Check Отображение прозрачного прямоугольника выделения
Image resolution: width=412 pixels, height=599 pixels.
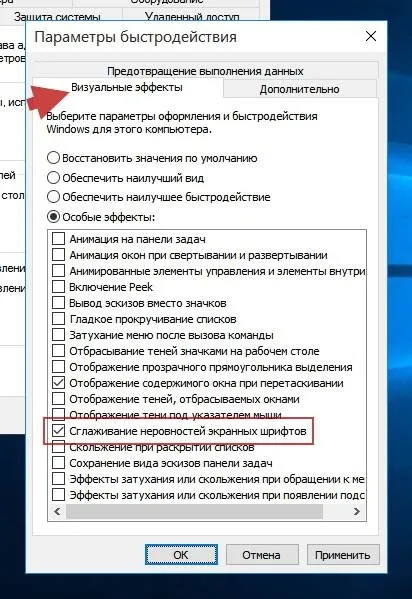tap(58, 367)
